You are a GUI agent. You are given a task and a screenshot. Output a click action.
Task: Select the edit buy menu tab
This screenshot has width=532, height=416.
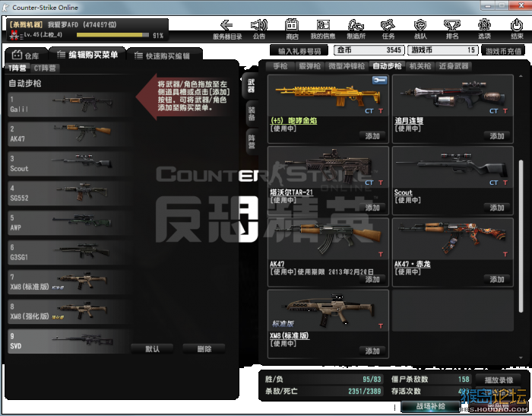pos(87,55)
